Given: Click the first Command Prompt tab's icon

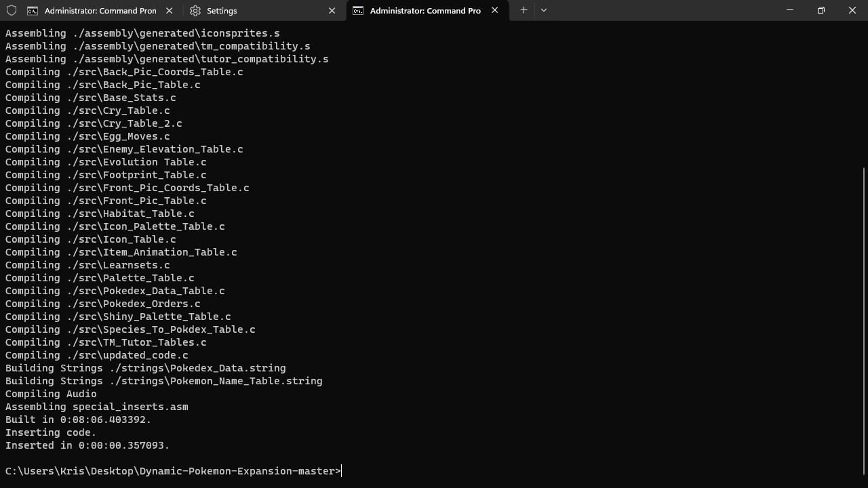Looking at the screenshot, I should click(33, 11).
